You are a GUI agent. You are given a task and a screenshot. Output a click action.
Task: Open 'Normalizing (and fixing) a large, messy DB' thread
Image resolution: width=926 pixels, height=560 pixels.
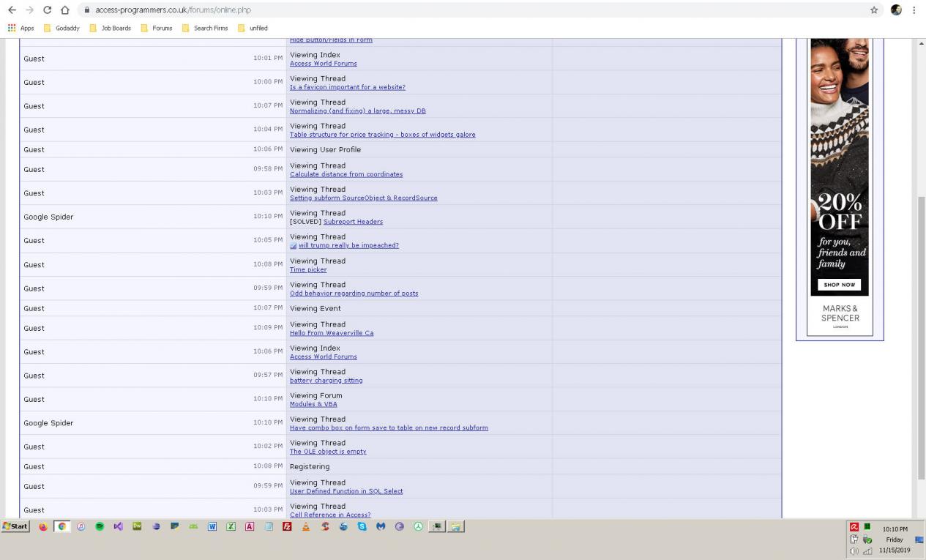click(x=357, y=111)
